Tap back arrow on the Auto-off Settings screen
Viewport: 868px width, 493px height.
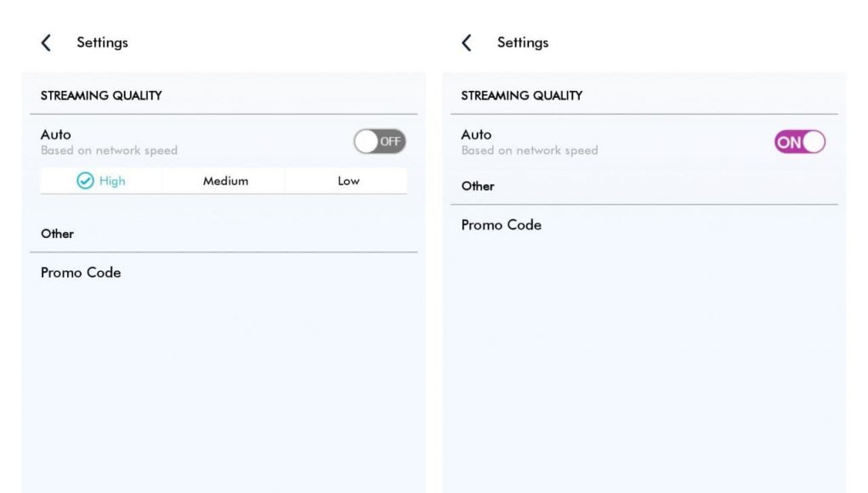[46, 42]
